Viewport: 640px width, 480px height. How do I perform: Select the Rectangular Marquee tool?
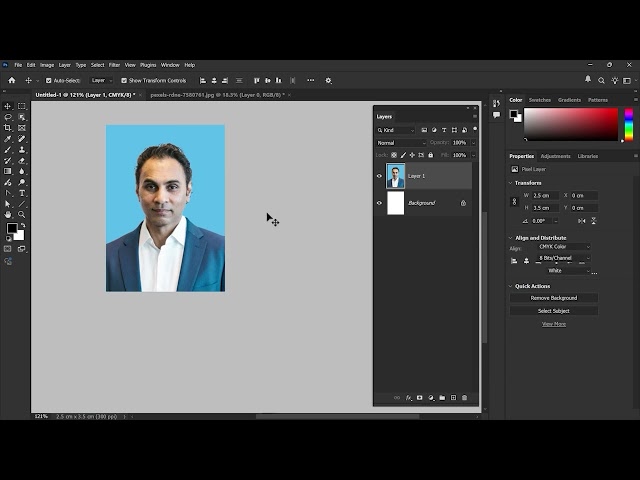point(22,106)
